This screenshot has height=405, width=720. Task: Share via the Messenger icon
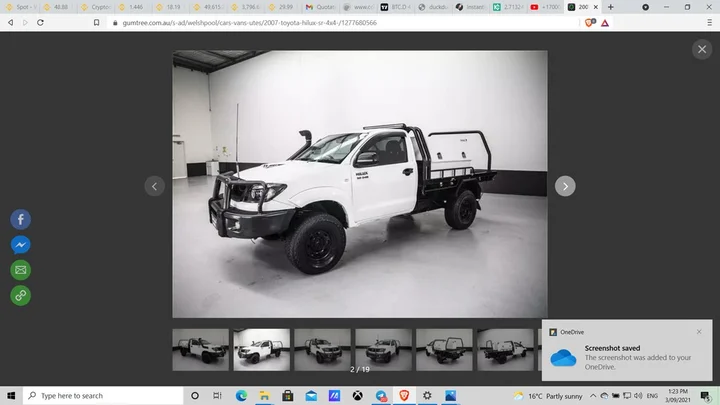tap(20, 244)
